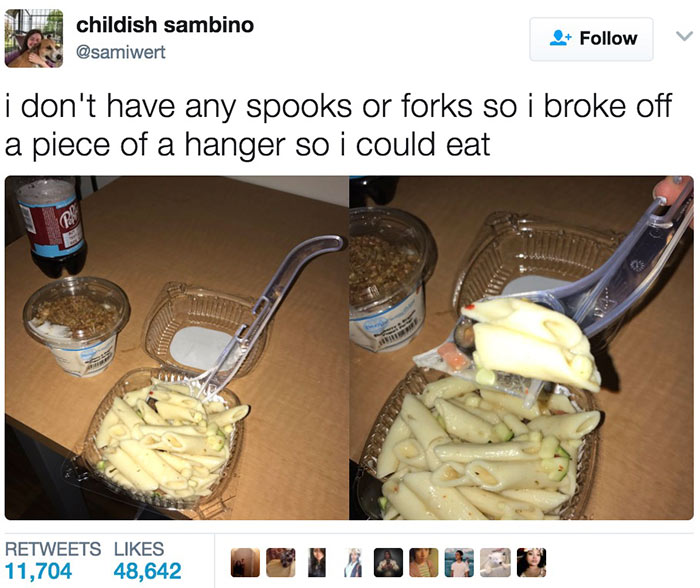Click the tweet text about spooks

pos(338,125)
